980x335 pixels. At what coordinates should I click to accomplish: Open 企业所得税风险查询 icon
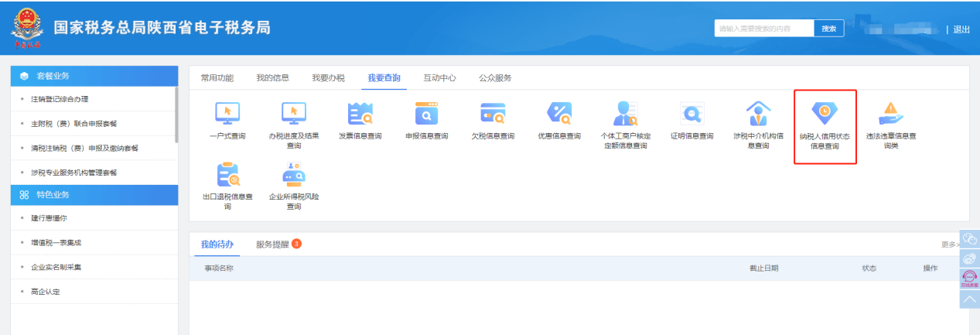pyautogui.click(x=294, y=174)
